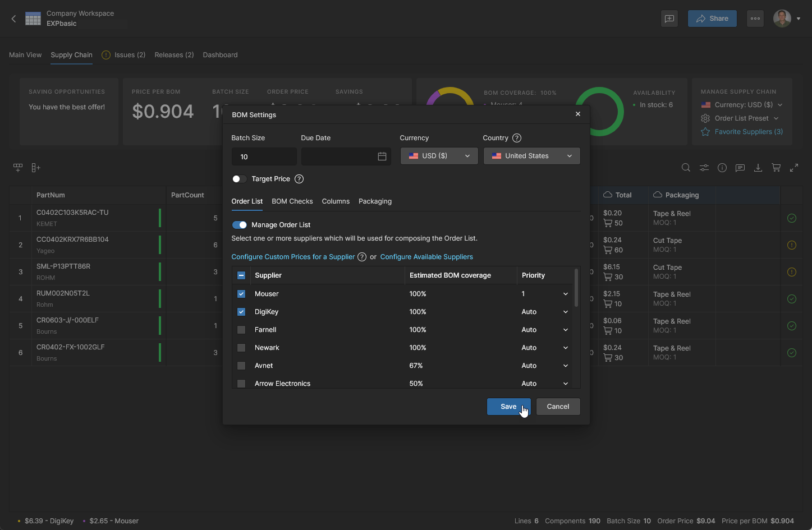812x530 pixels.
Task: Uncheck the DigiKey supplier checkbox
Action: coord(241,312)
